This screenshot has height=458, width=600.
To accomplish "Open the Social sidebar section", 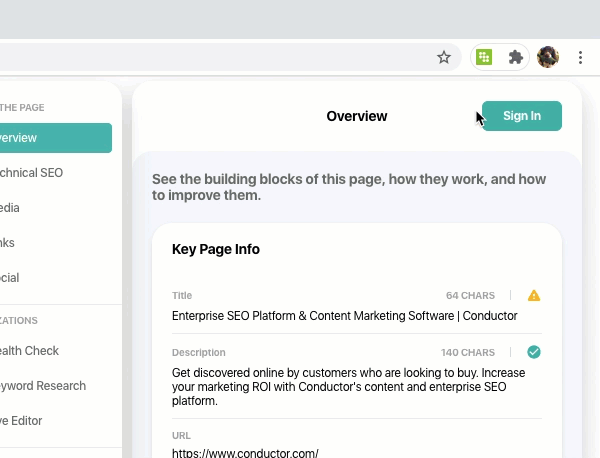I will click(10, 277).
